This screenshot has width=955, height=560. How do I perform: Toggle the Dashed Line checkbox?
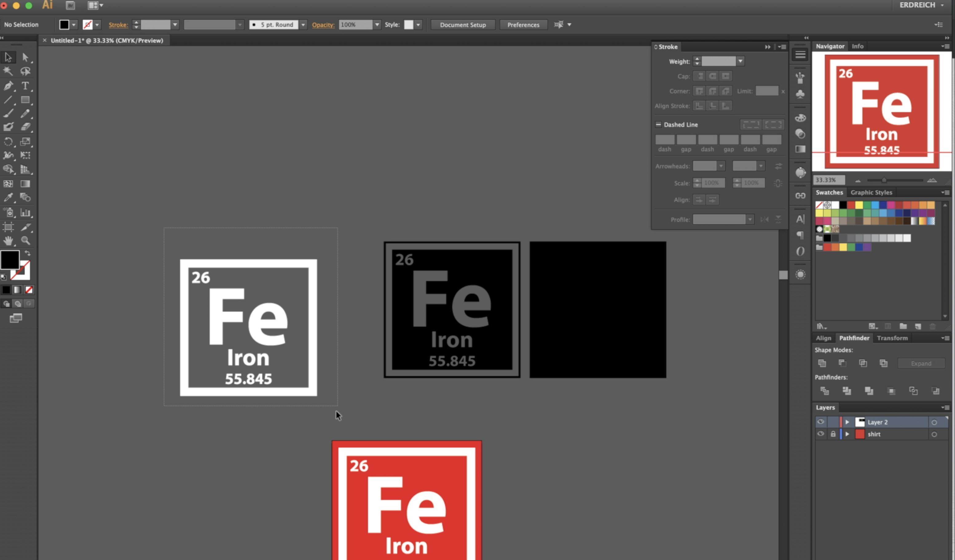tap(658, 125)
